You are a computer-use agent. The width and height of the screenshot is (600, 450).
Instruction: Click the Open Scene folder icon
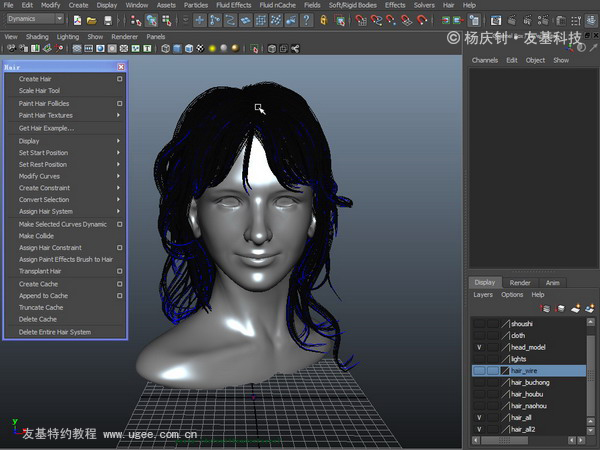[x=91, y=20]
